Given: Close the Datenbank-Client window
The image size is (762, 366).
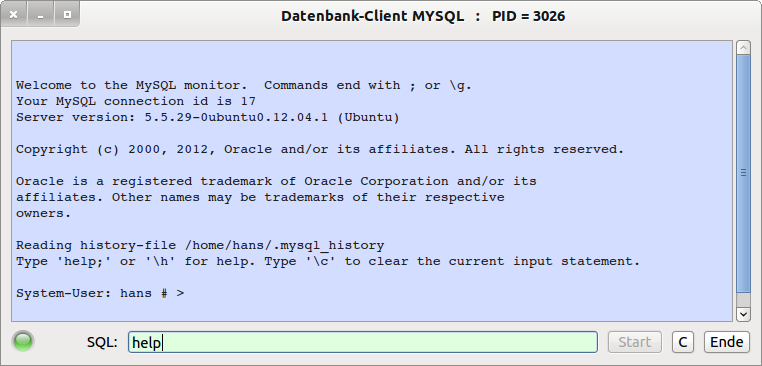Looking at the screenshot, I should 14,15.
